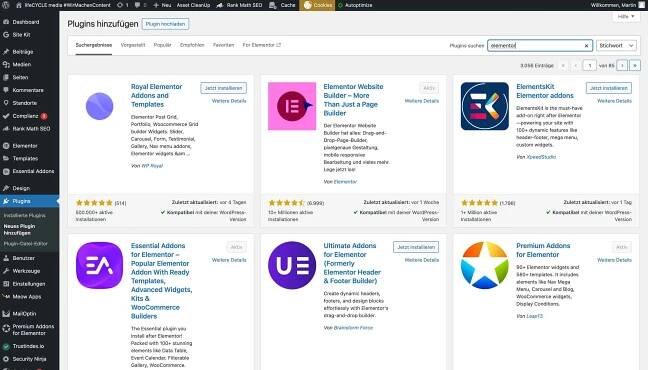The image size is (648, 370).
Task: Open Weitere Details for Royal Elementor Addons
Action: coord(229,101)
